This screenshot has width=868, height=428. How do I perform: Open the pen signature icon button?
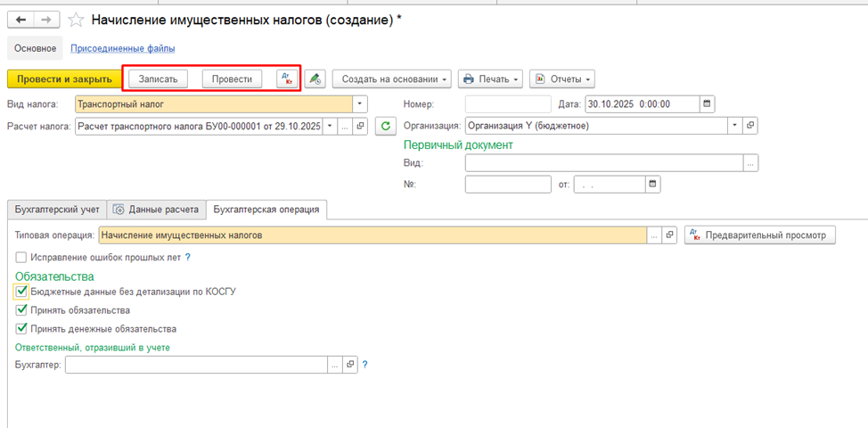[x=315, y=78]
